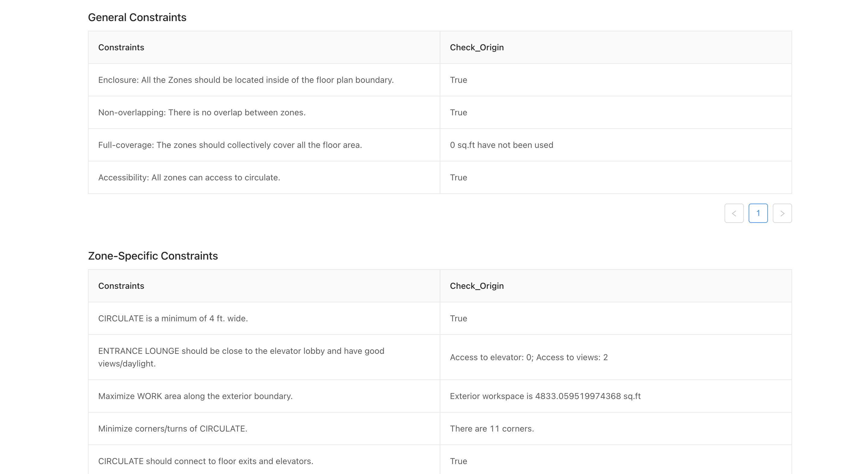The width and height of the screenshot is (868, 474).
Task: Click the 'Exterior workspace is 4833' result value
Action: (x=545, y=396)
